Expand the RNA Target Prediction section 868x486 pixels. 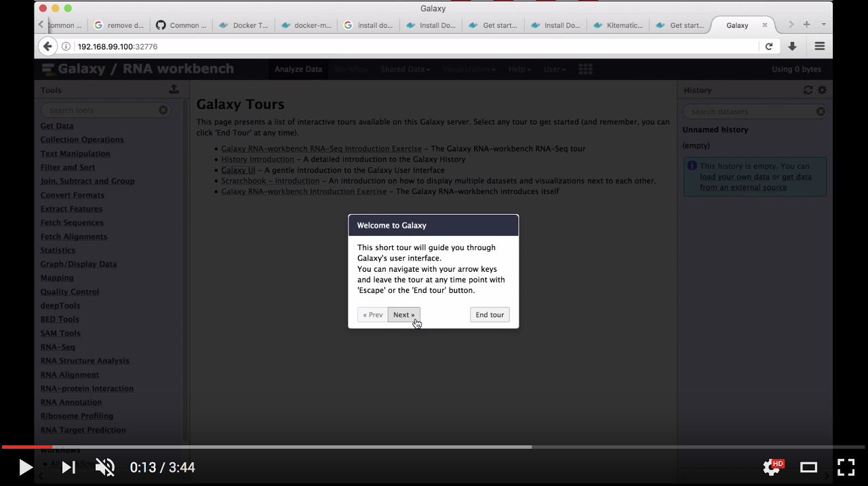pos(83,430)
